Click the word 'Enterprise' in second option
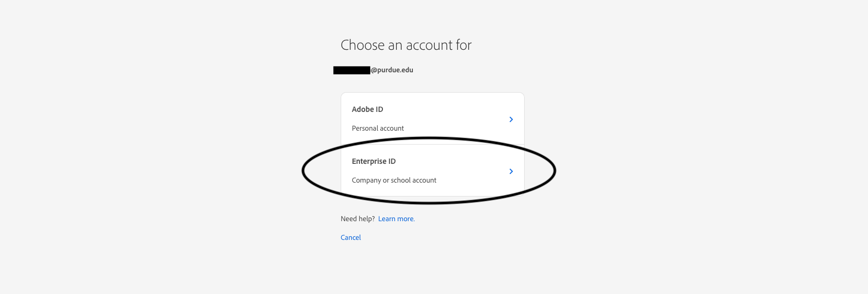 369,161
